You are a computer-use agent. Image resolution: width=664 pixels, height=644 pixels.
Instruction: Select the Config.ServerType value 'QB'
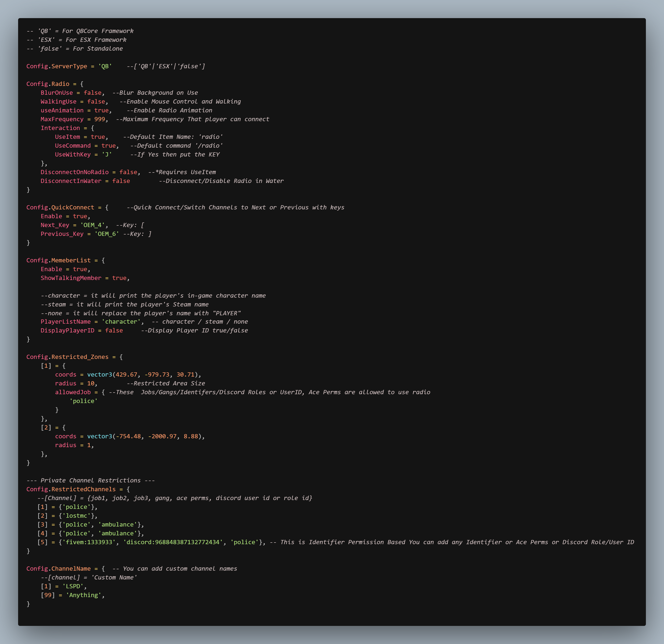point(105,66)
